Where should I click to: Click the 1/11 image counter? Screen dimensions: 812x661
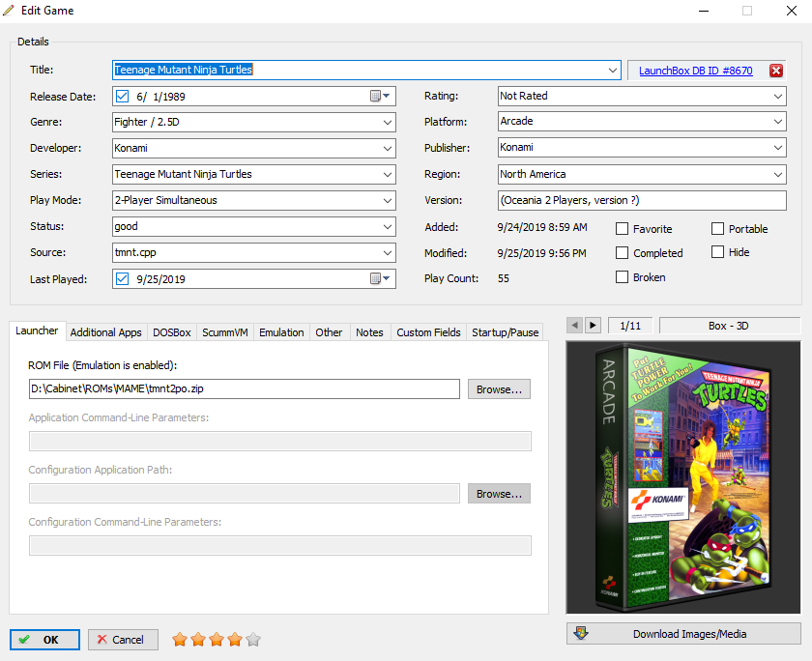coord(630,326)
